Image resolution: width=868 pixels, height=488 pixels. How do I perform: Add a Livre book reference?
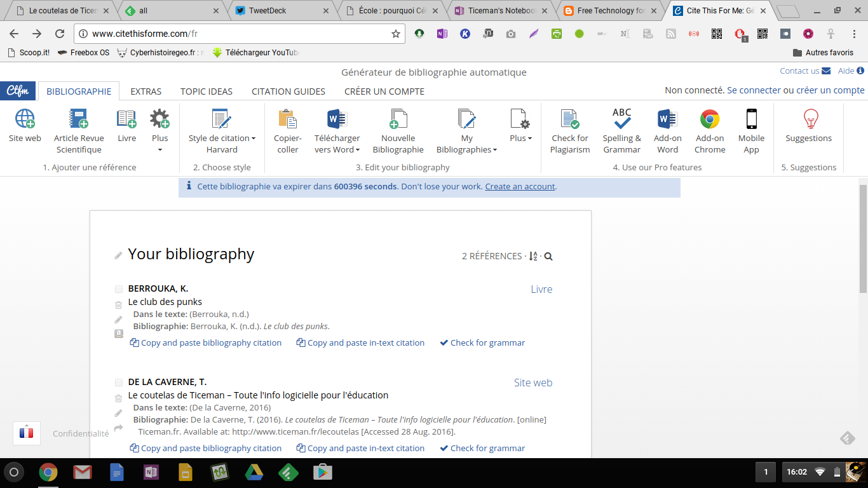point(126,126)
